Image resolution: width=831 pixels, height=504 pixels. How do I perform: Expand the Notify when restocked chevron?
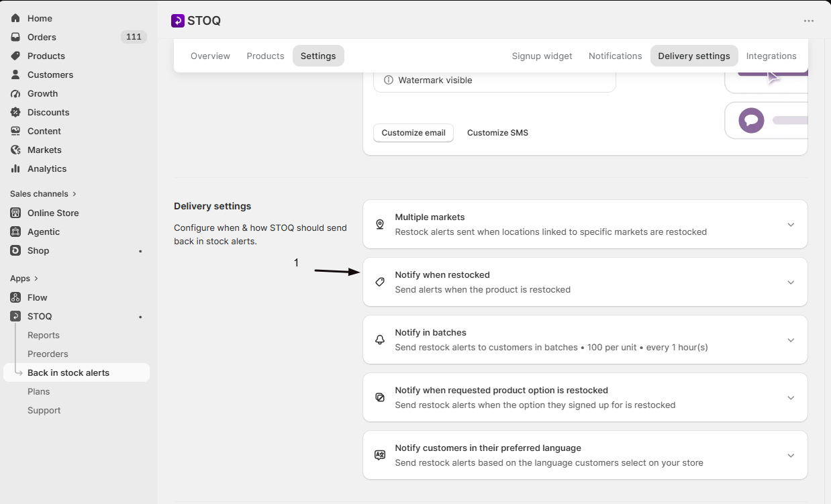point(791,283)
